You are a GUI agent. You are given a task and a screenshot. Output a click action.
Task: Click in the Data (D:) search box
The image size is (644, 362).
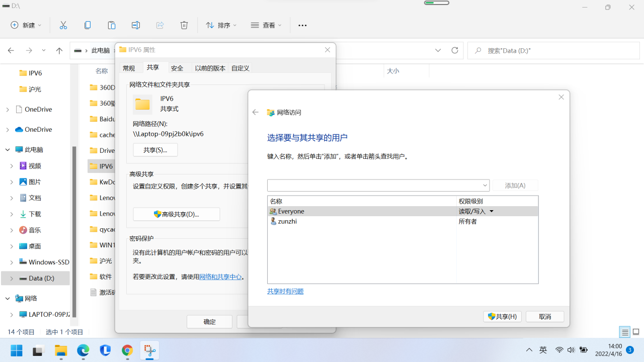tap(553, 50)
